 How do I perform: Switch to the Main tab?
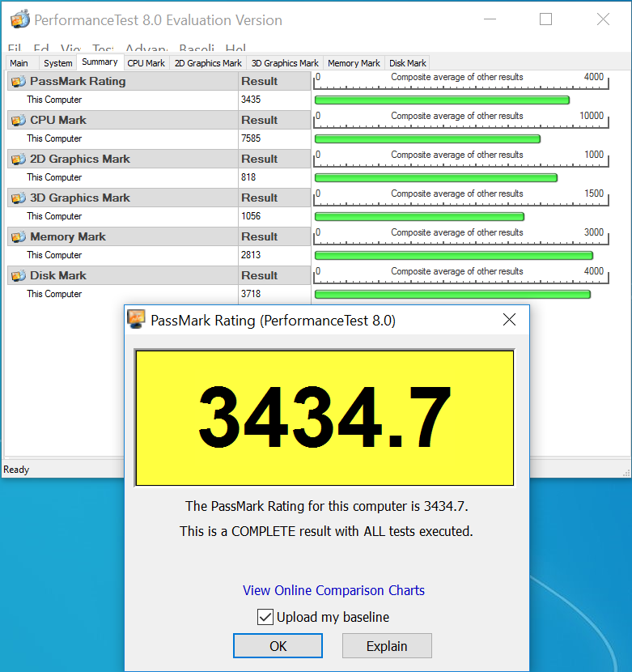point(19,63)
